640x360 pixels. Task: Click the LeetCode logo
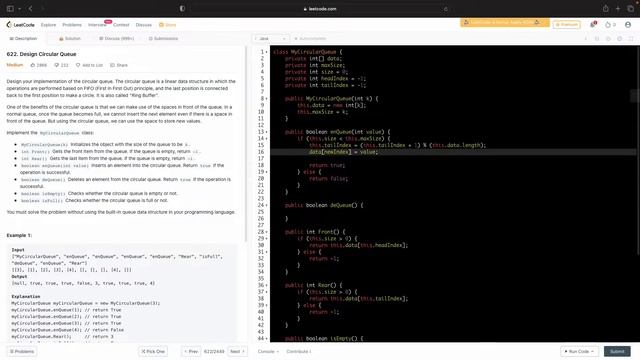pyautogui.click(x=20, y=25)
